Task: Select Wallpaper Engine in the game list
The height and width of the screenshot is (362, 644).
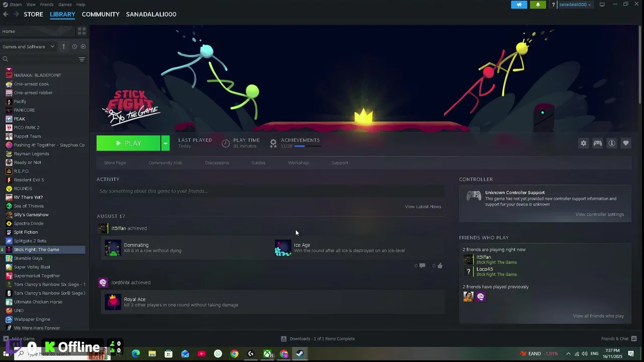Action: click(x=32, y=319)
